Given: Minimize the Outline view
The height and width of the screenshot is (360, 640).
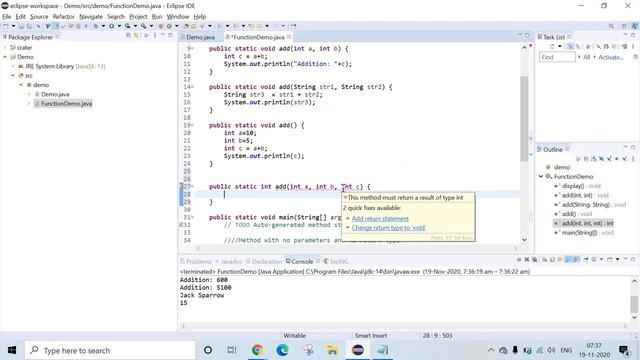Looking at the screenshot, I should [625, 148].
